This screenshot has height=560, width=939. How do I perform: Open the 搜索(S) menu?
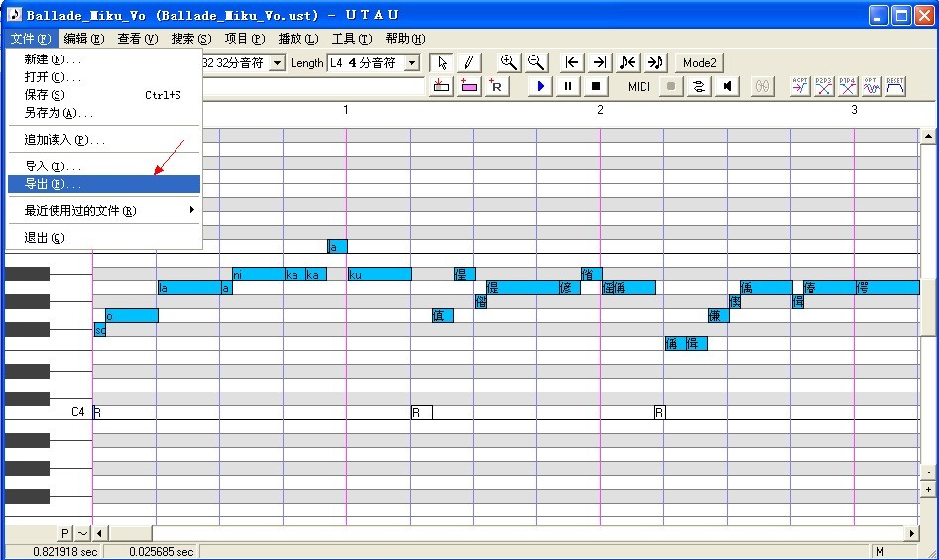[191, 39]
